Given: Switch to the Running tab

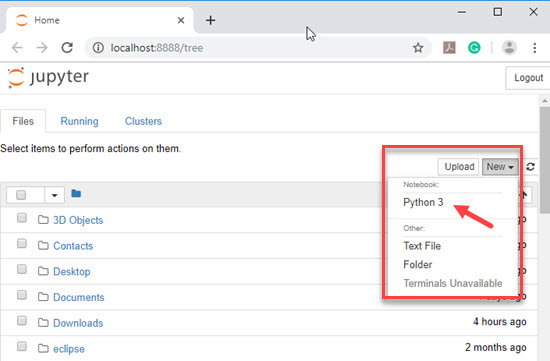Looking at the screenshot, I should tap(79, 121).
